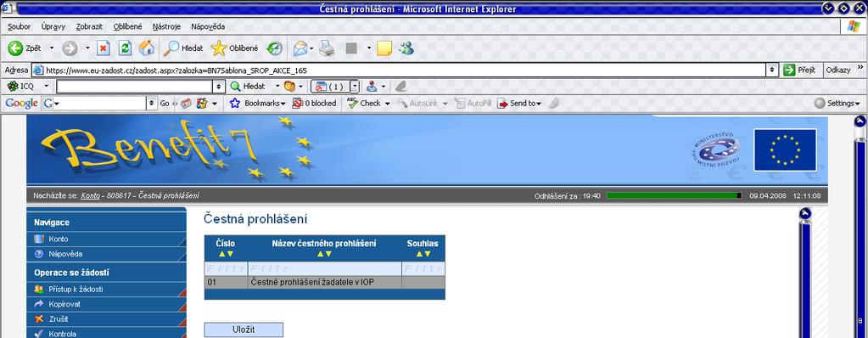Screen dimensions: 868x338
Task: Select row Čestné prohlášení žadatele v IOP
Action: [x=324, y=283]
